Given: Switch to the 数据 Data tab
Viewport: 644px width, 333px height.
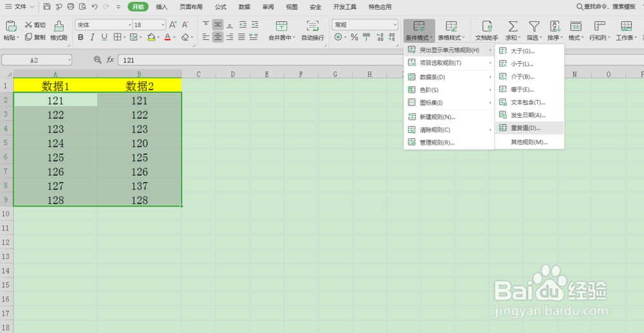Looking at the screenshot, I should pos(244,7).
